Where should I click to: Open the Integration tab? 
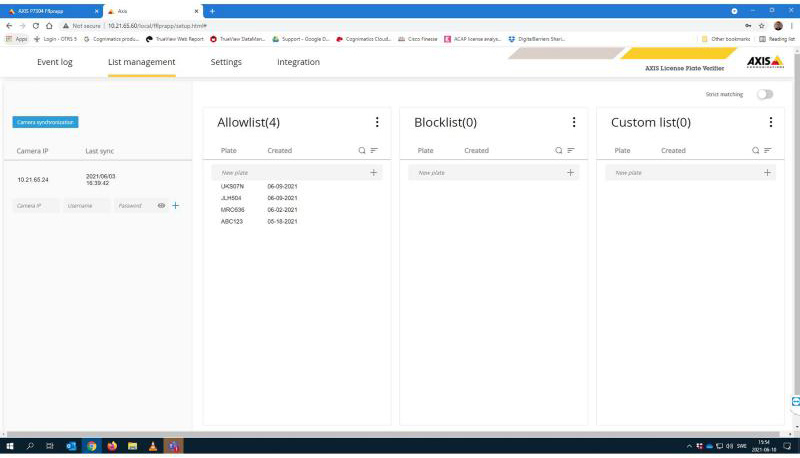298,62
